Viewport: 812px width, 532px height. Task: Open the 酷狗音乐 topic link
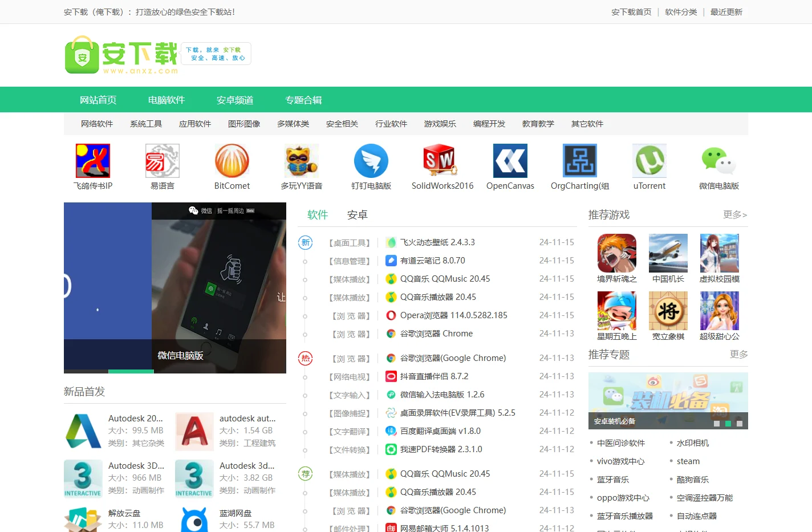(x=693, y=480)
